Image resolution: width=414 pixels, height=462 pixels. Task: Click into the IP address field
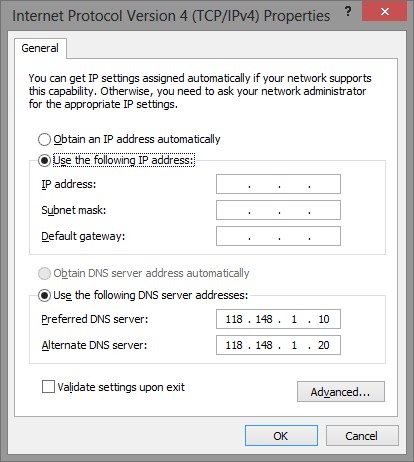278,184
